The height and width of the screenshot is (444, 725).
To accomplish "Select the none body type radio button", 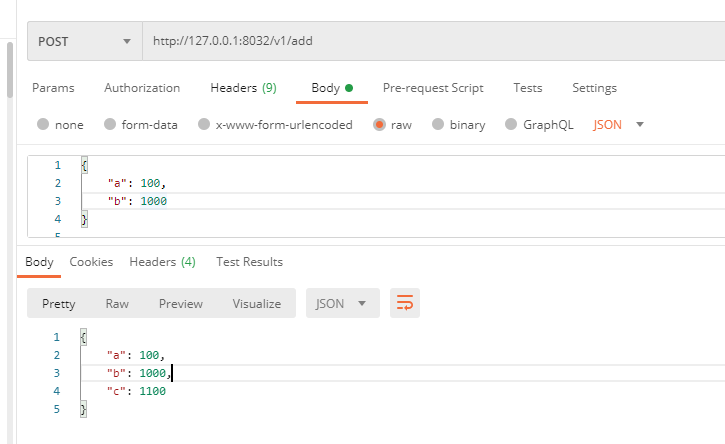I will [43, 124].
